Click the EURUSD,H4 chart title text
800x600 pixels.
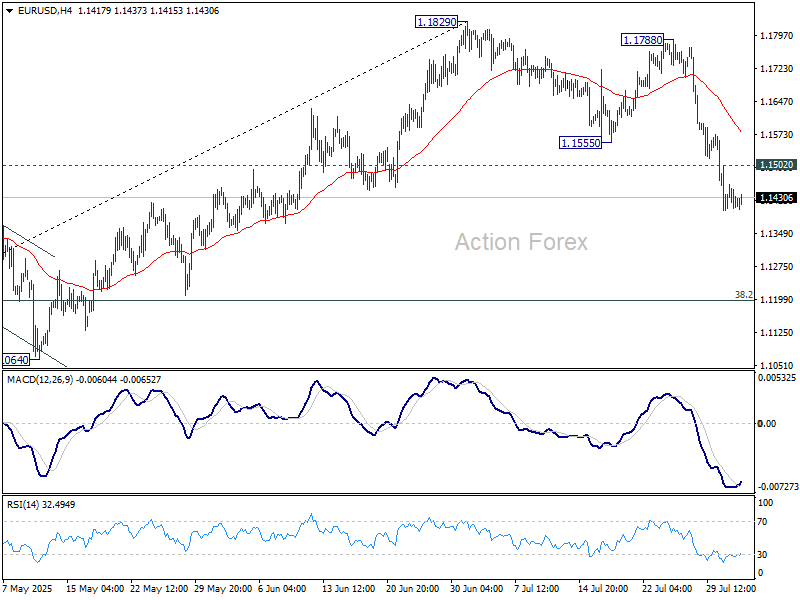pos(46,11)
